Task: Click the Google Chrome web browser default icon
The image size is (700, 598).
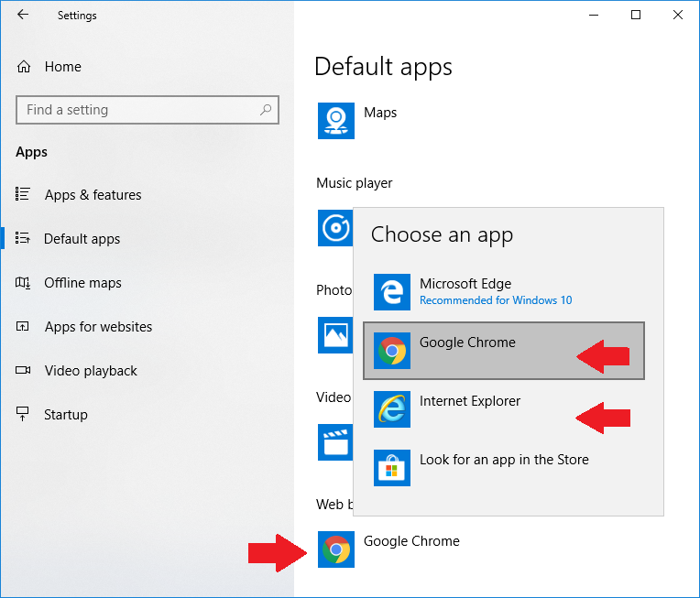Action: [x=336, y=549]
